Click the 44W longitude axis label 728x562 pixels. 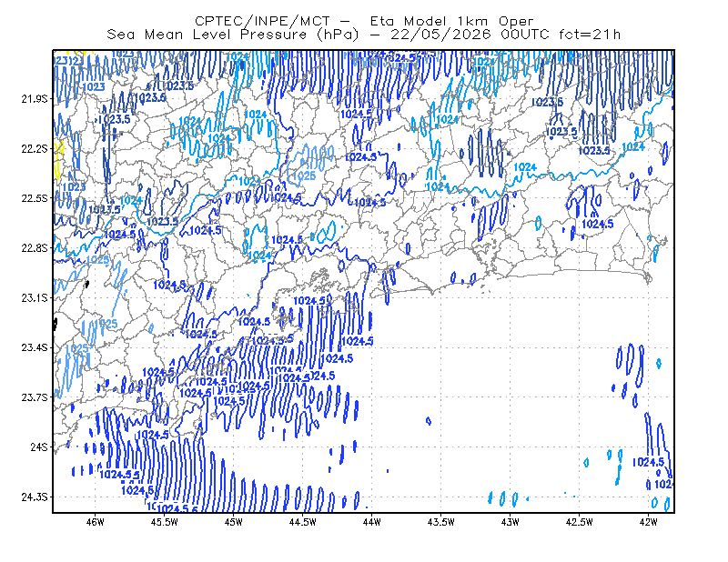(x=372, y=522)
